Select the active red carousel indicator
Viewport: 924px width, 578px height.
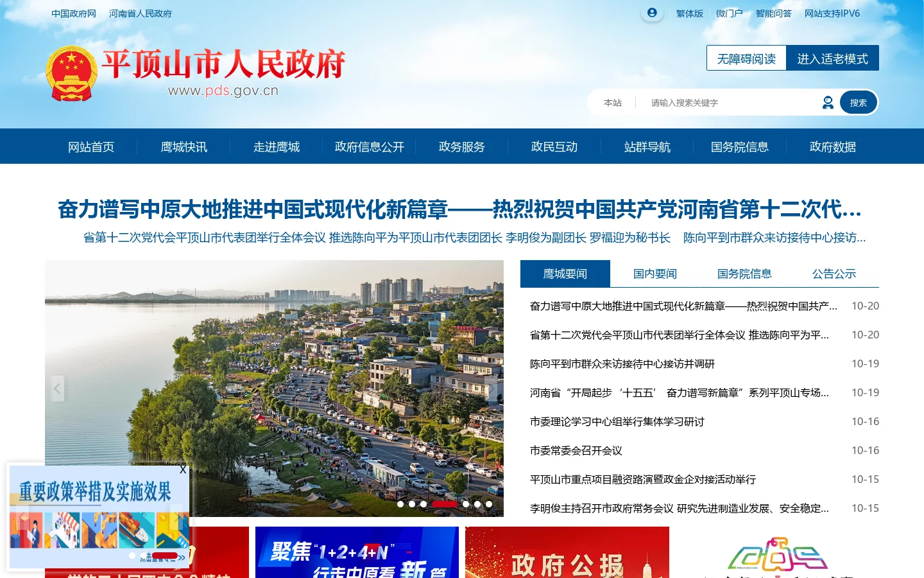pos(445,504)
